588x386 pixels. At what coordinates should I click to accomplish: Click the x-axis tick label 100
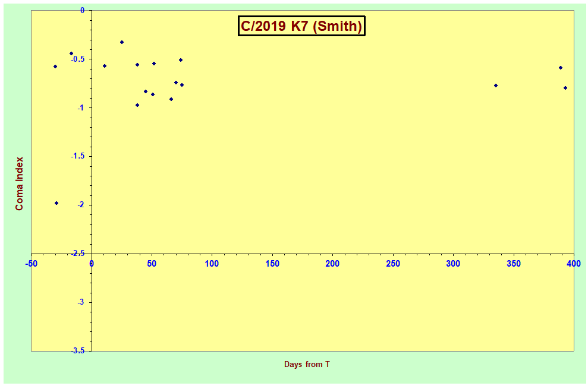(x=212, y=264)
